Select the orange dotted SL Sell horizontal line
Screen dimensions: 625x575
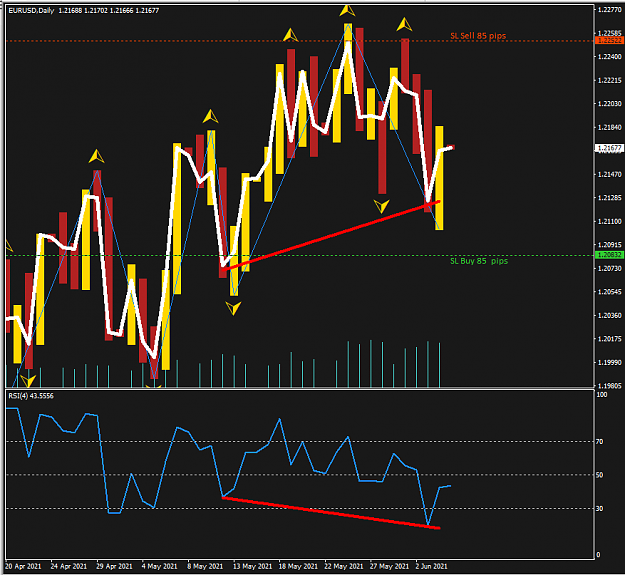point(299,41)
